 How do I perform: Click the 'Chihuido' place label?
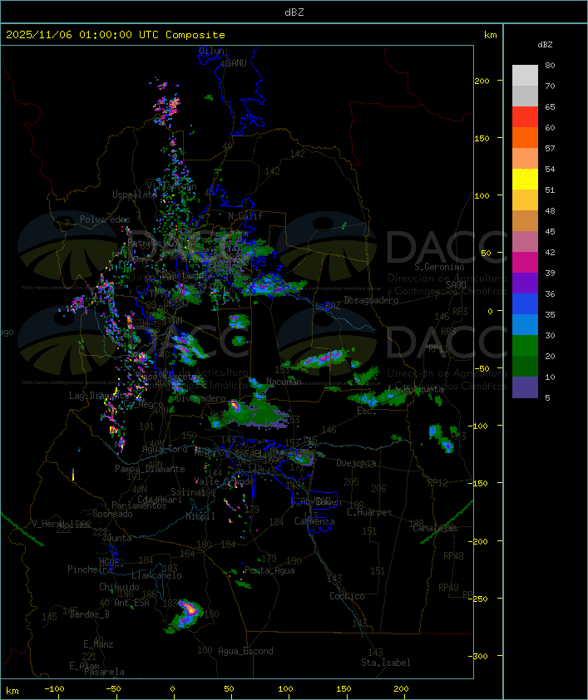point(119,587)
